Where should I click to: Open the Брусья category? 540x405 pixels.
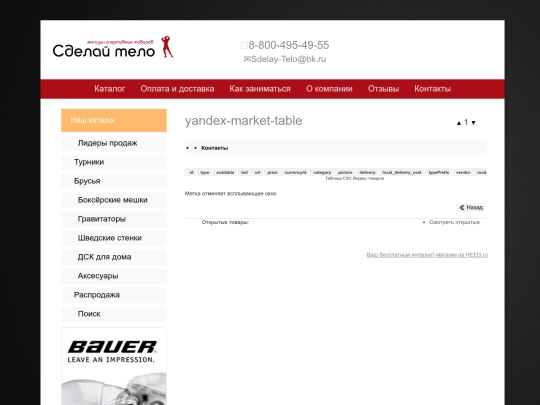(x=114, y=181)
